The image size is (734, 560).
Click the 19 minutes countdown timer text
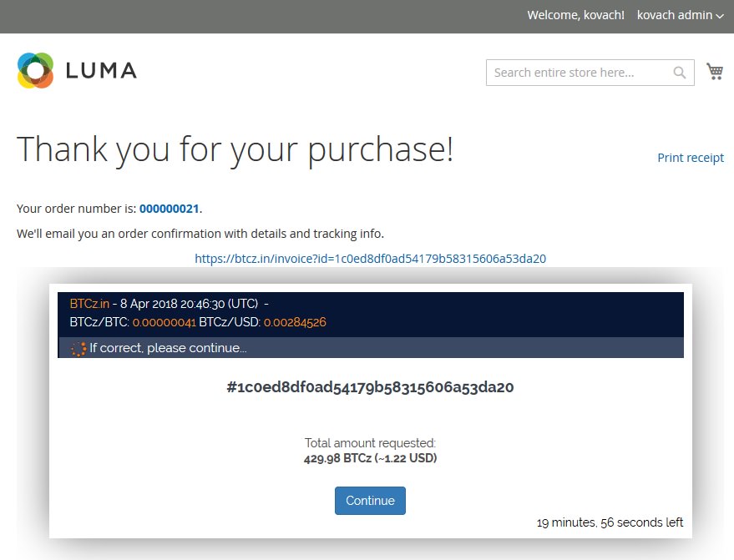pos(610,522)
